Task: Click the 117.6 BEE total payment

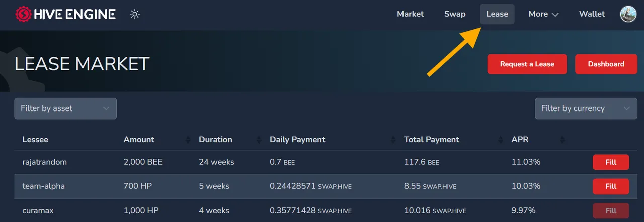Action: tap(422, 162)
